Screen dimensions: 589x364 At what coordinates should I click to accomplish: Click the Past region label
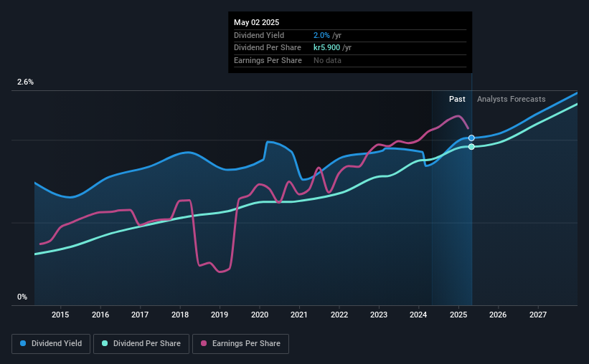click(x=457, y=99)
